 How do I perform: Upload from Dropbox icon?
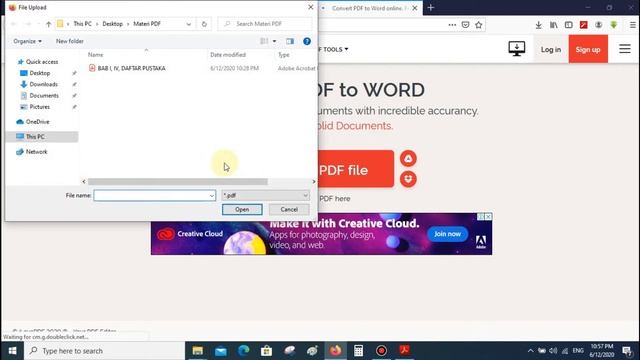[x=408, y=179]
